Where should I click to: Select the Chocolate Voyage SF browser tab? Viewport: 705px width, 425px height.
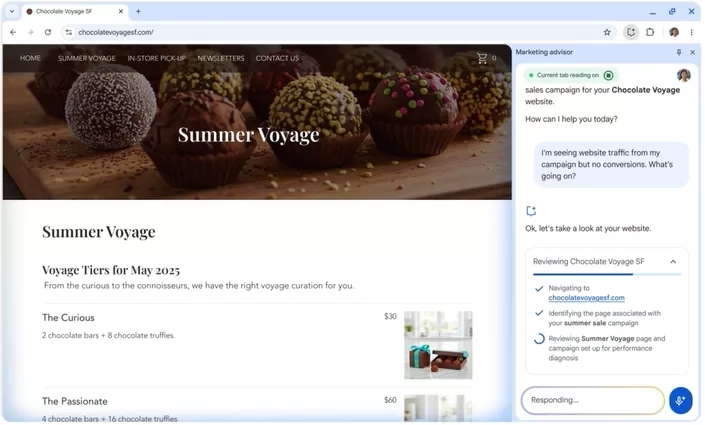point(74,12)
